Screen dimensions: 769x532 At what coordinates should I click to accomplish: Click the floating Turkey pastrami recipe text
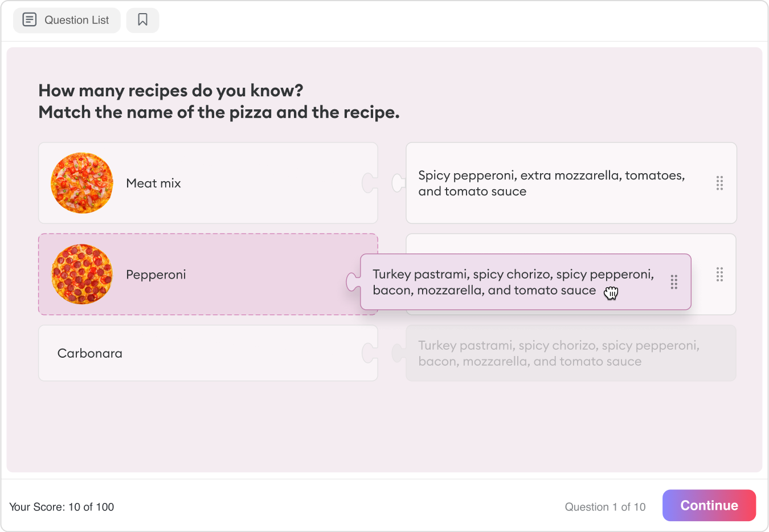point(513,282)
